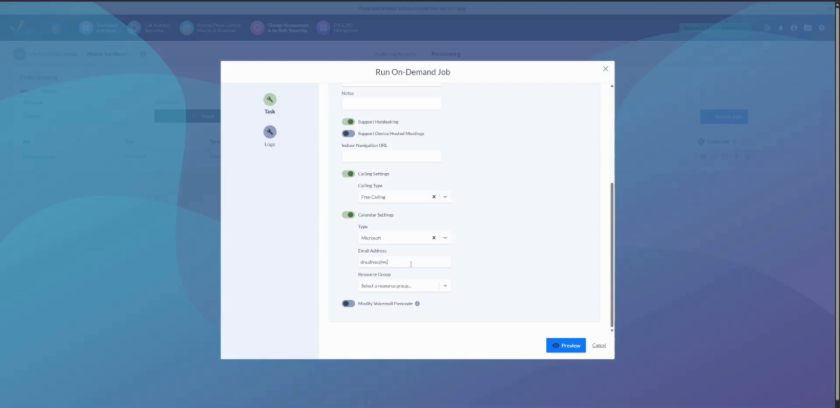Click the DN & DID Management nav icon
This screenshot has height=408, width=840.
click(323, 28)
